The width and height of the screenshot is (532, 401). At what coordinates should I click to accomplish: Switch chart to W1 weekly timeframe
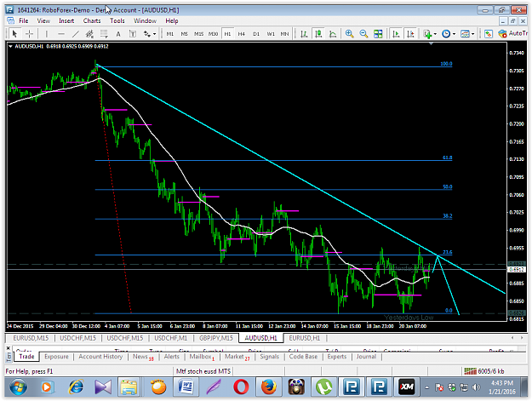(x=271, y=33)
